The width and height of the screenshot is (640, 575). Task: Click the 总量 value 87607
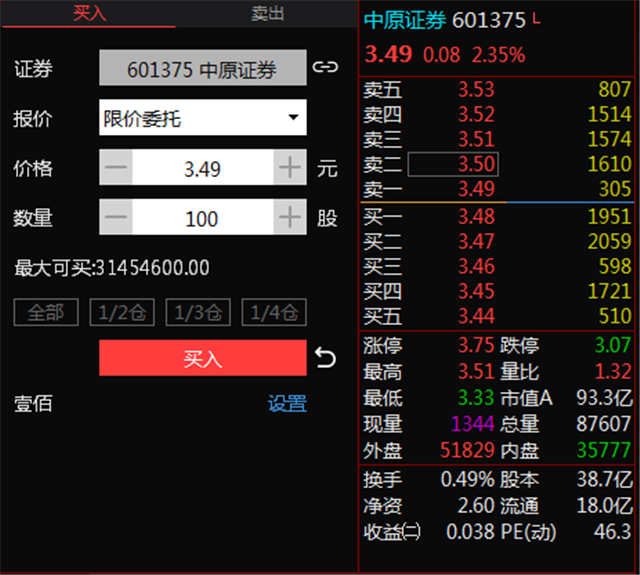(x=604, y=424)
